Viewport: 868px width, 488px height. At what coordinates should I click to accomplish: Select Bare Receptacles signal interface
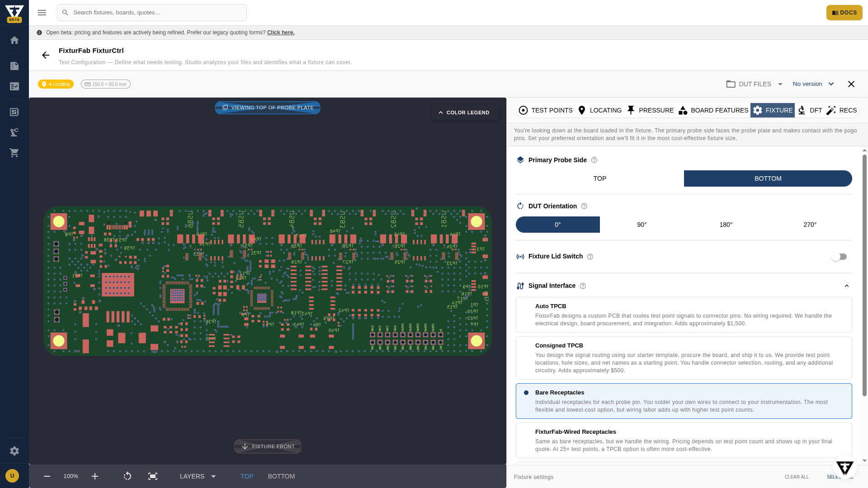pyautogui.click(x=684, y=401)
